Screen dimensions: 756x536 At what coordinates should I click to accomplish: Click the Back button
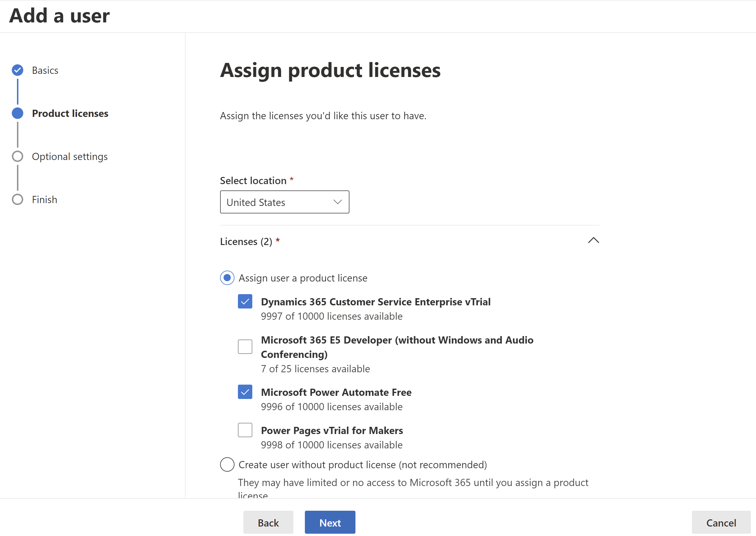(x=268, y=522)
